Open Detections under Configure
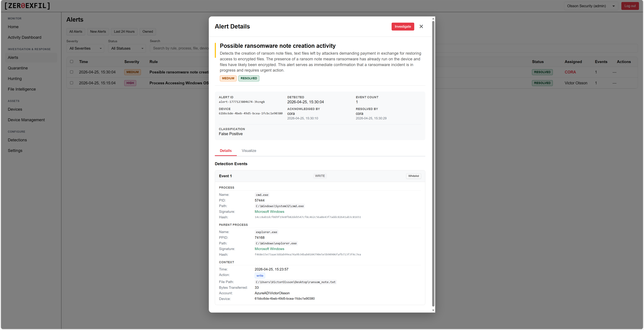Image resolution: width=644 pixels, height=330 pixels. (x=17, y=140)
